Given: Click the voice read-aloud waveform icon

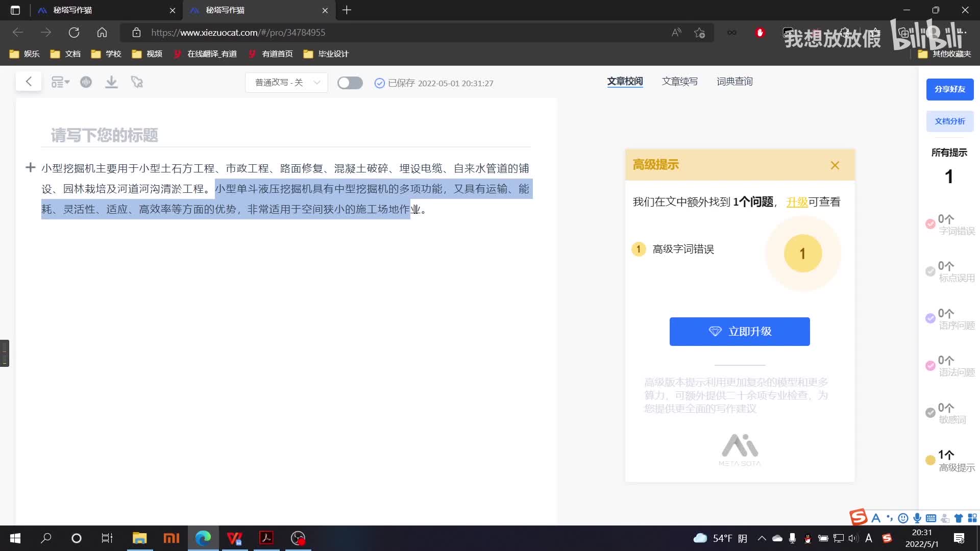Looking at the screenshot, I should pos(86,82).
